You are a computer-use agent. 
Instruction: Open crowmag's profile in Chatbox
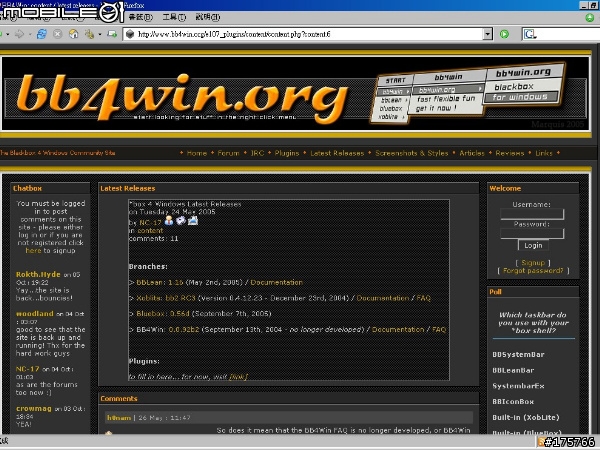tap(34, 408)
